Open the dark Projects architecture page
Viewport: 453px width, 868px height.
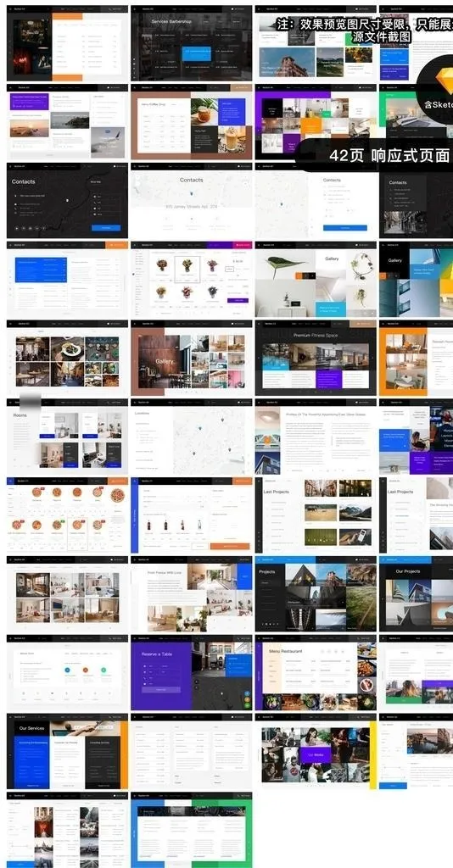coord(316,593)
